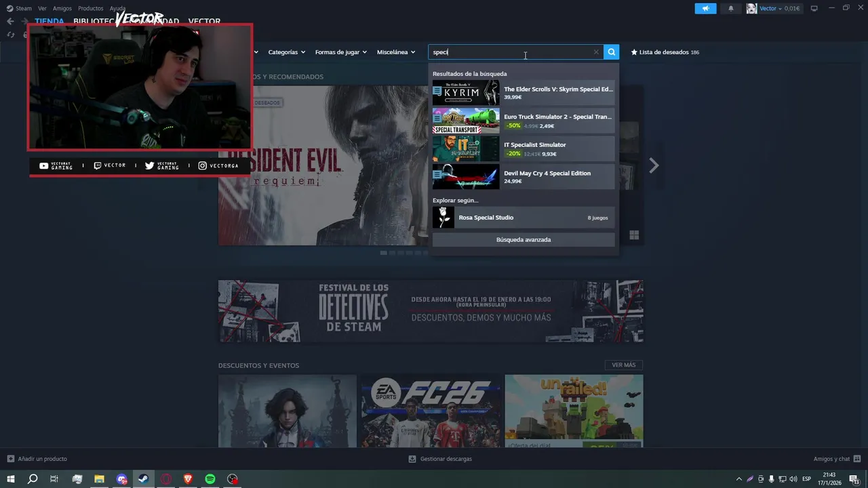Click the taskbar clock showing 21:43
This screenshot has width=868, height=488.
click(x=829, y=479)
